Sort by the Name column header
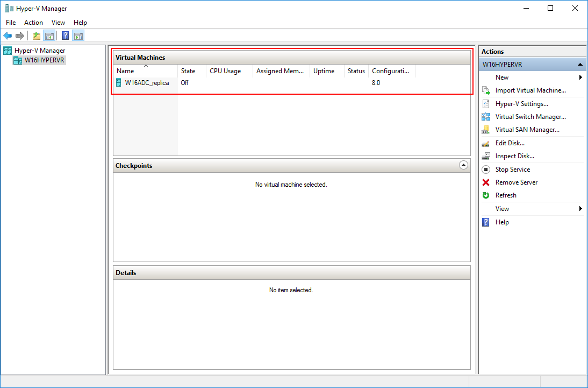Screen dimensions: 588x388 [146, 71]
